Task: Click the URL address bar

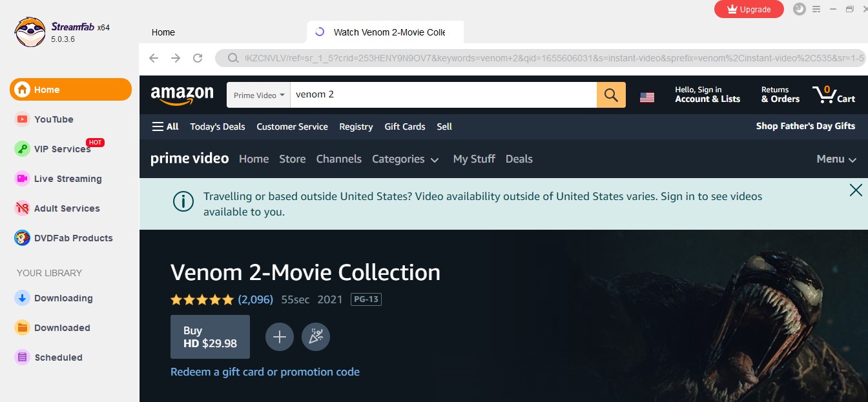Action: coord(541,58)
